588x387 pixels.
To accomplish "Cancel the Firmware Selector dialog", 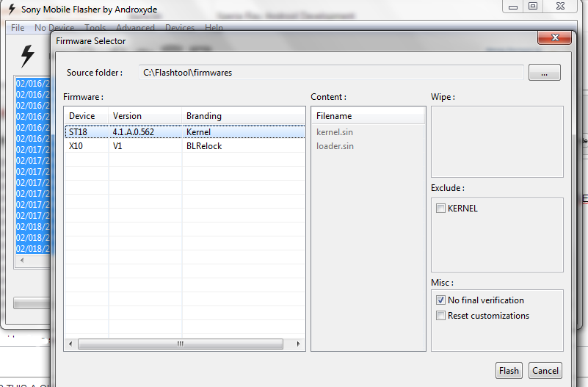I will 545,371.
